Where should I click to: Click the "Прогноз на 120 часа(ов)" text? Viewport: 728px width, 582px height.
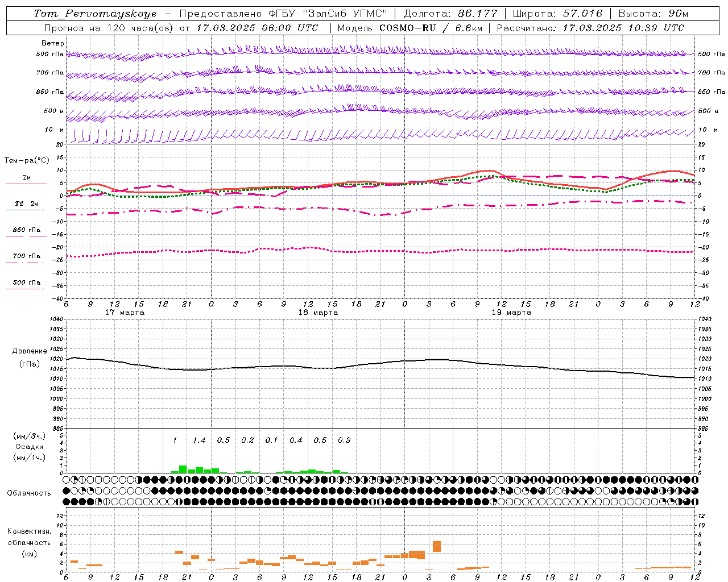tap(109, 28)
